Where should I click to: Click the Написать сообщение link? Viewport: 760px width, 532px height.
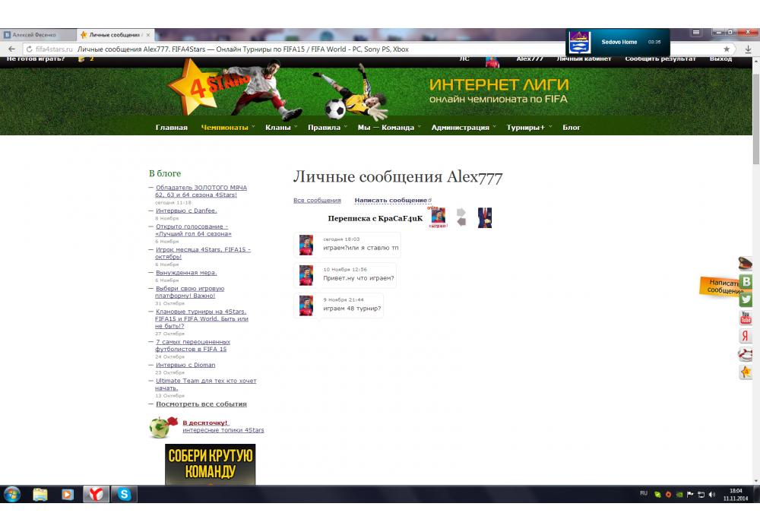[391, 201]
